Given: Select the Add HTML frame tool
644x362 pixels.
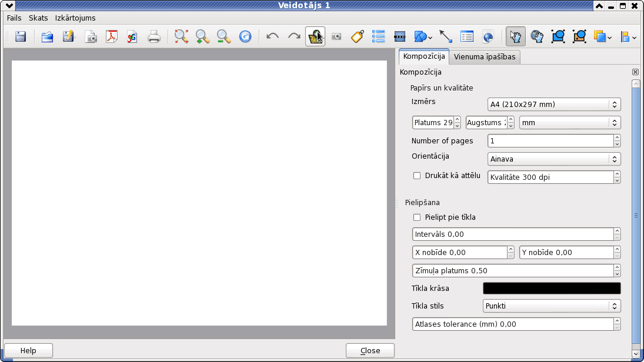Looking at the screenshot, I should click(488, 37).
